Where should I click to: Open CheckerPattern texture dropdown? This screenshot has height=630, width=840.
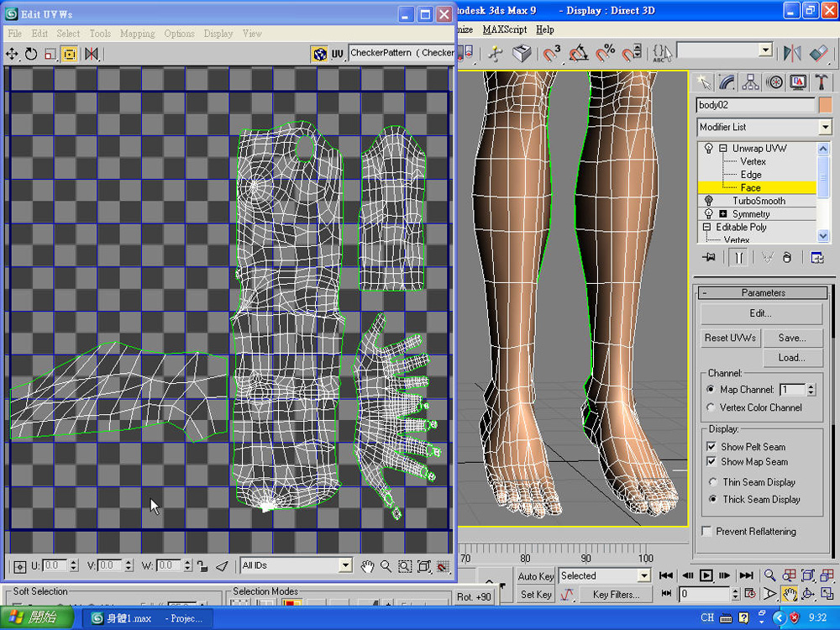(x=402, y=53)
